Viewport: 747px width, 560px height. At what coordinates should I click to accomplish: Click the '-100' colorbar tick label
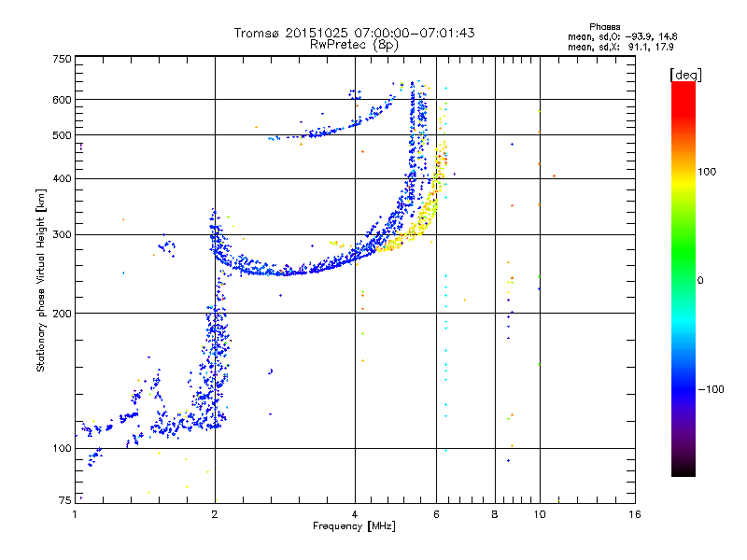pyautogui.click(x=711, y=389)
